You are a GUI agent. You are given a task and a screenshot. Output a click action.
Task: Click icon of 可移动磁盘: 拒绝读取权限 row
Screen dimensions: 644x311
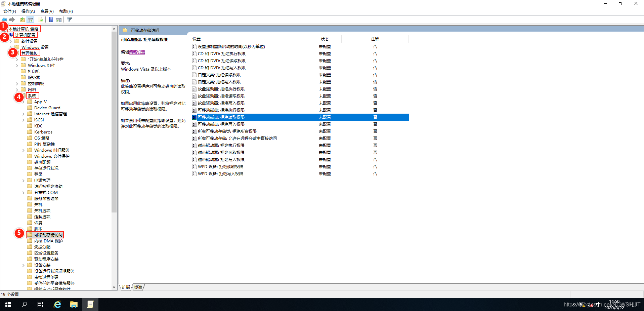(x=194, y=117)
